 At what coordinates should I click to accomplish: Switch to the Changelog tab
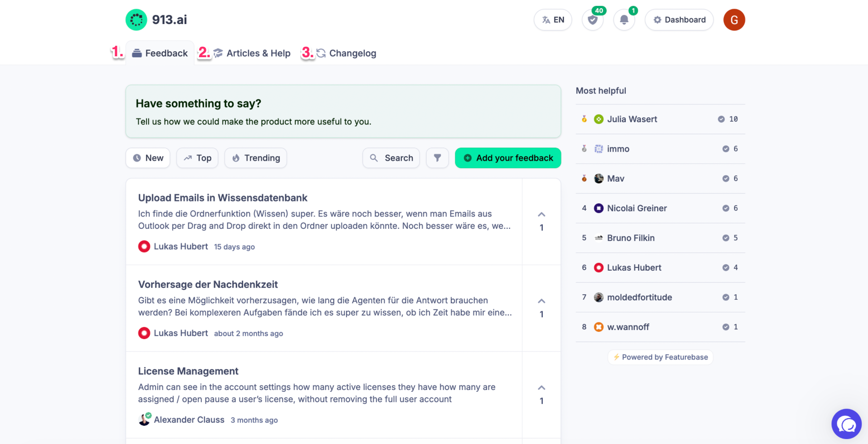click(346, 53)
